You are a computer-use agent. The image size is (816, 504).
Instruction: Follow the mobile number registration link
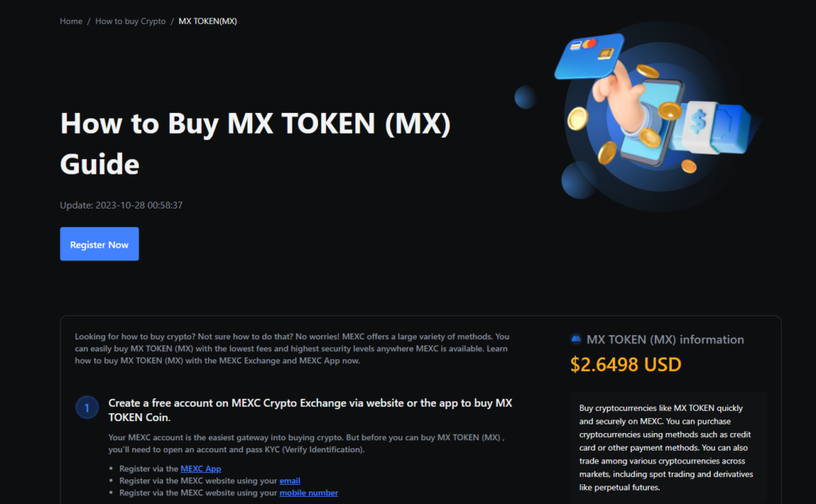(308, 493)
